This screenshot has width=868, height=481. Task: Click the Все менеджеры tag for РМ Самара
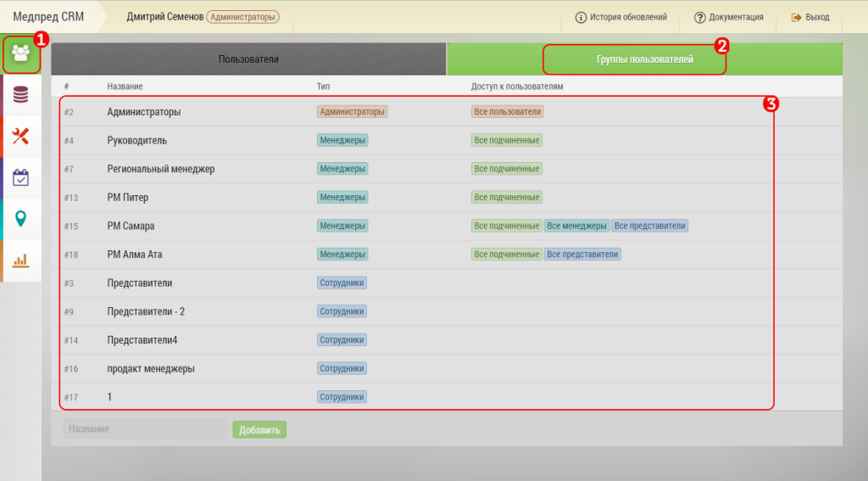(576, 226)
